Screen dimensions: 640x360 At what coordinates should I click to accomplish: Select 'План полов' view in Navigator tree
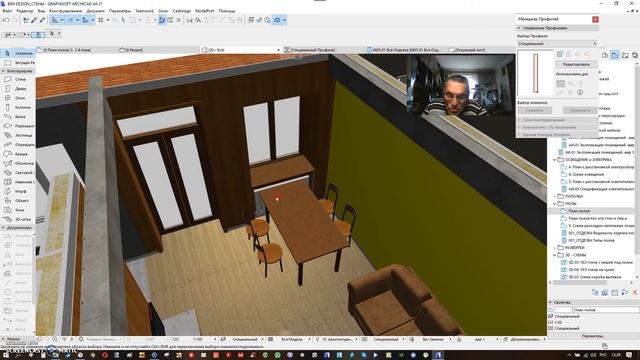(579, 211)
